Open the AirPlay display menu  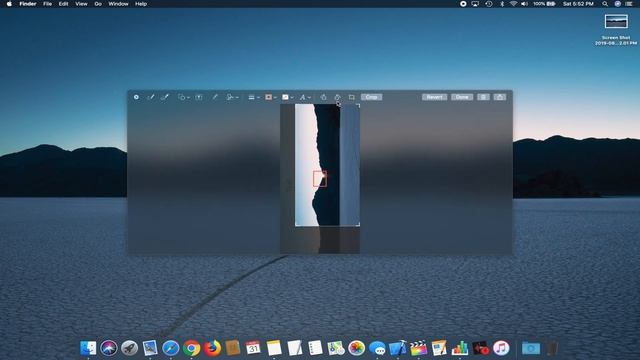point(476,4)
